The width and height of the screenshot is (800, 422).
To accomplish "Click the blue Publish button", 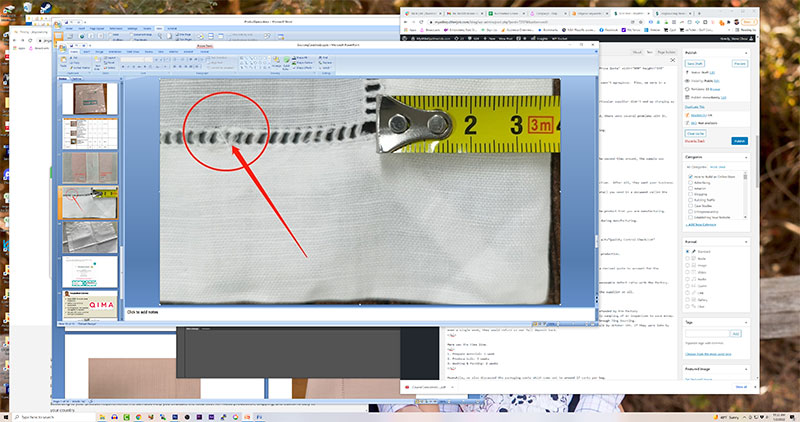I will 740,141.
